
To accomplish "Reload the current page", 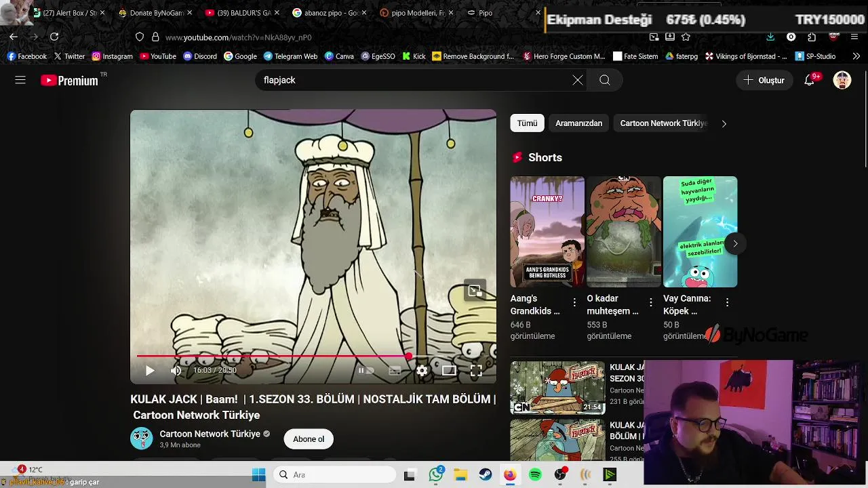I will (54, 37).
